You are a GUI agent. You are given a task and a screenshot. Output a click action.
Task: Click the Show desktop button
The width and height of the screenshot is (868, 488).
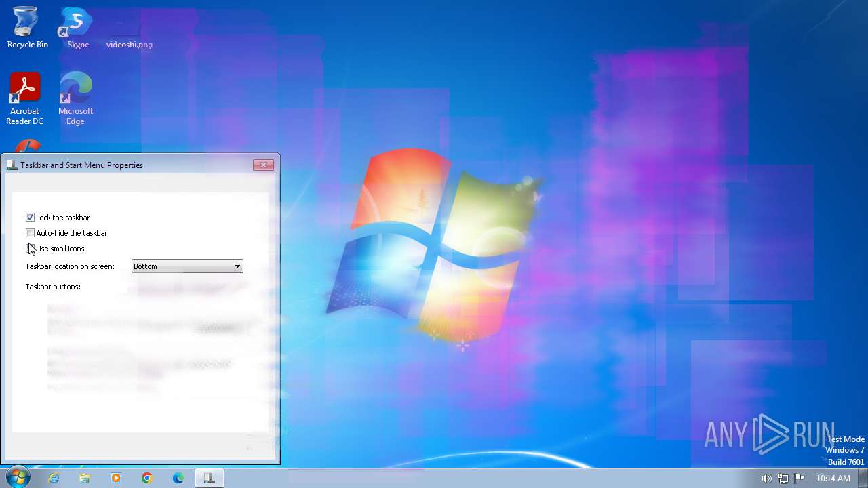pos(863,478)
